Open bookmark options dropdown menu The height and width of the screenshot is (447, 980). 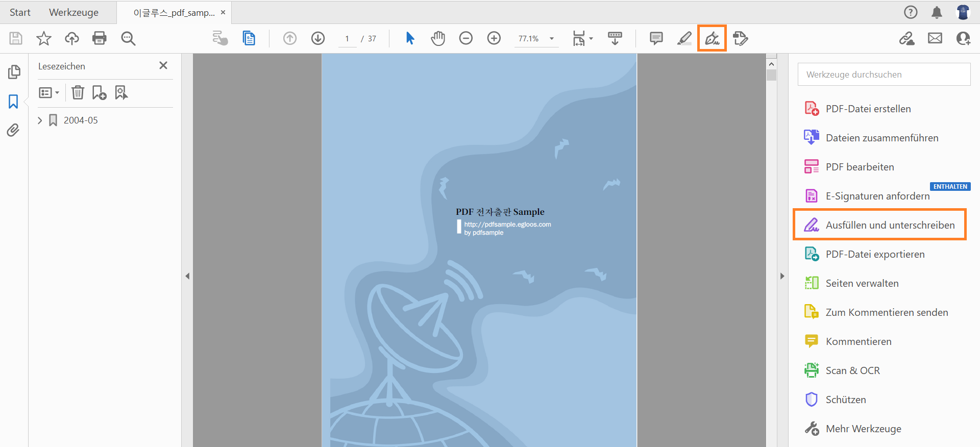[x=49, y=92]
